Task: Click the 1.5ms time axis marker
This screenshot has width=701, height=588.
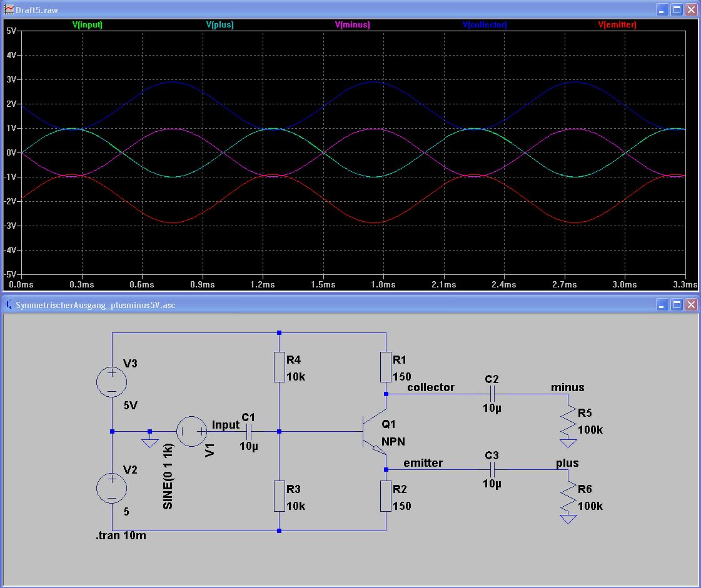Action: point(323,284)
